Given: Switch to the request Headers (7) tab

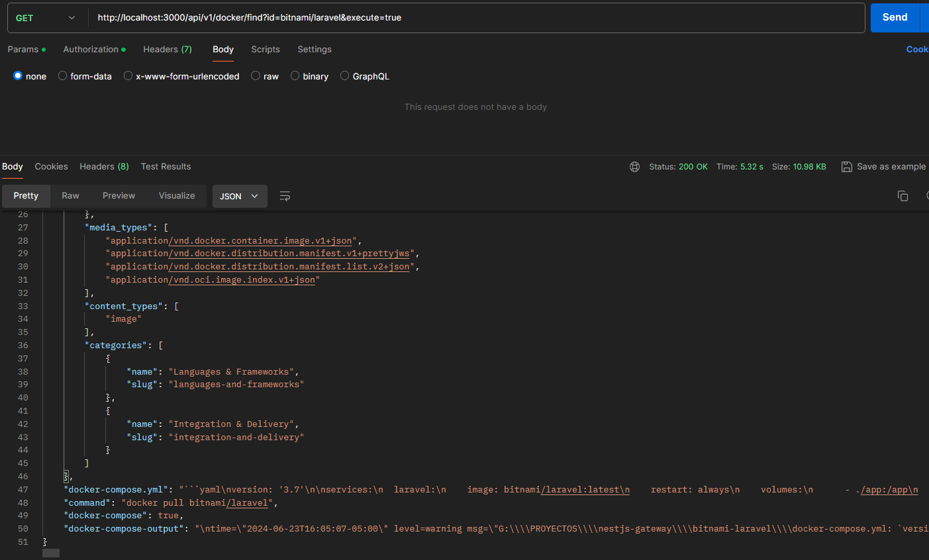Looking at the screenshot, I should pyautogui.click(x=167, y=50).
